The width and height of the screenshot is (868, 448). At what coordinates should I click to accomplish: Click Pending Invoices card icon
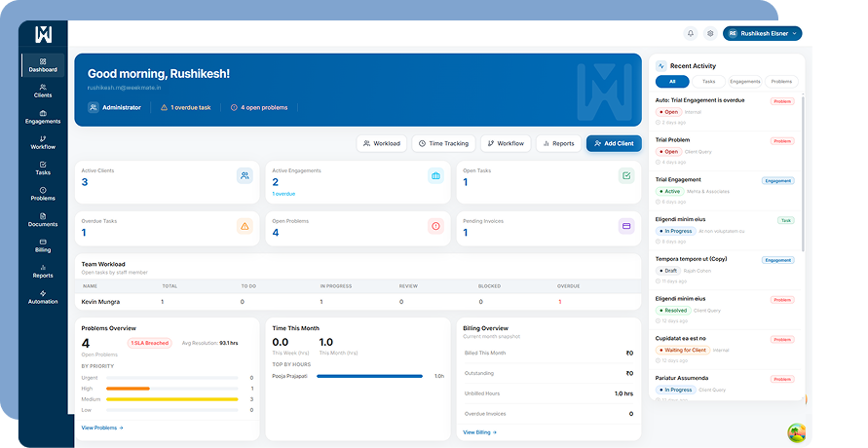(626, 226)
